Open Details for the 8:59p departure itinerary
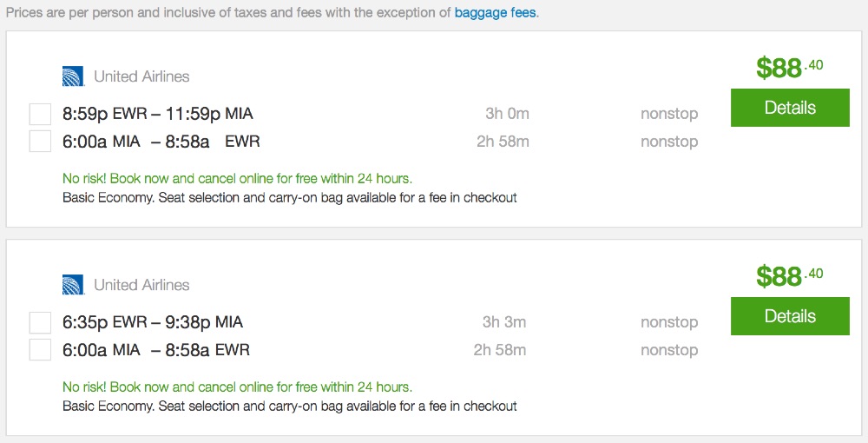Screen dimensions: 868x443 coord(790,108)
